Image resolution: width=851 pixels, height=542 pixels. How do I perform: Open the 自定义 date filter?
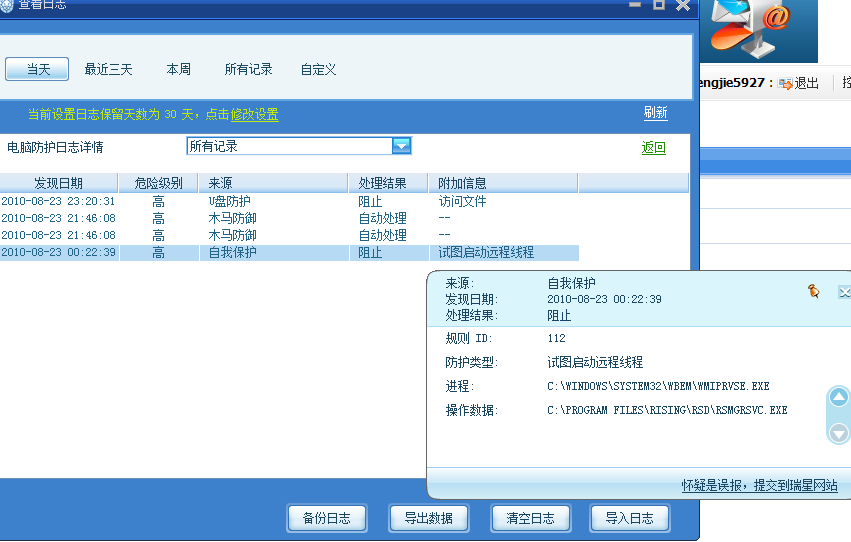[319, 69]
